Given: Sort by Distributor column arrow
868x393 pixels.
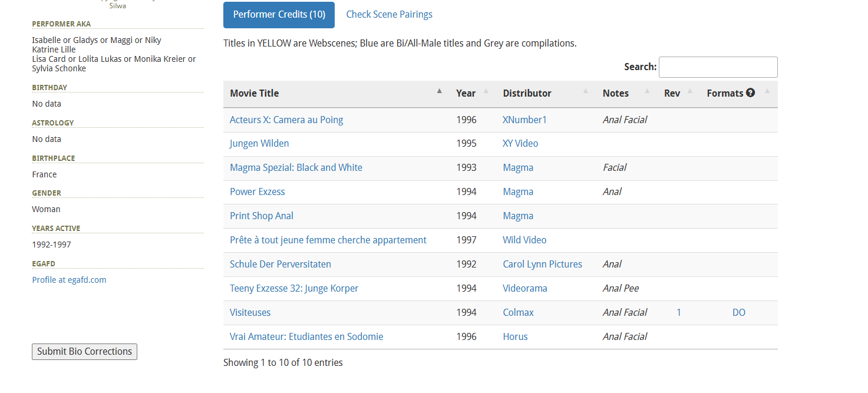Looking at the screenshot, I should point(585,91).
